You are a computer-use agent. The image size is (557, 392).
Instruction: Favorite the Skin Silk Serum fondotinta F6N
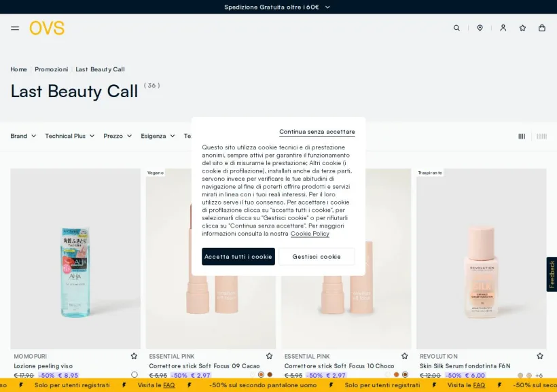(540, 356)
